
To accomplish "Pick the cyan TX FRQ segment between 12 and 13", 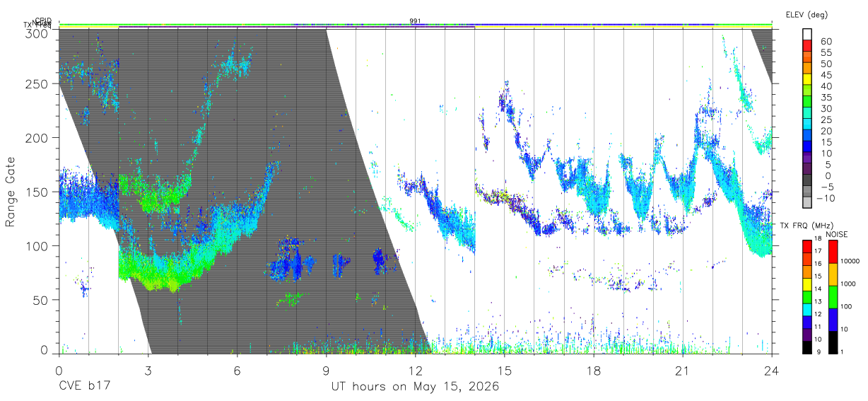I will pos(807,308).
